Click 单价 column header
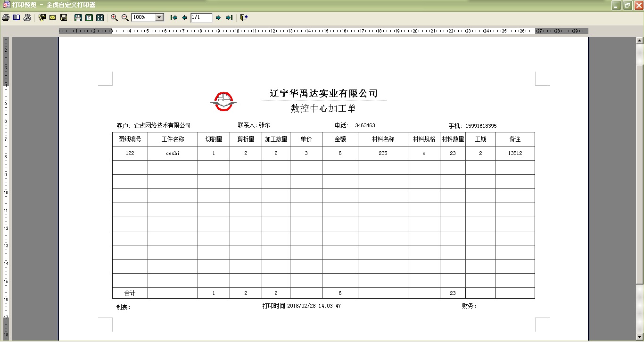 coord(306,139)
